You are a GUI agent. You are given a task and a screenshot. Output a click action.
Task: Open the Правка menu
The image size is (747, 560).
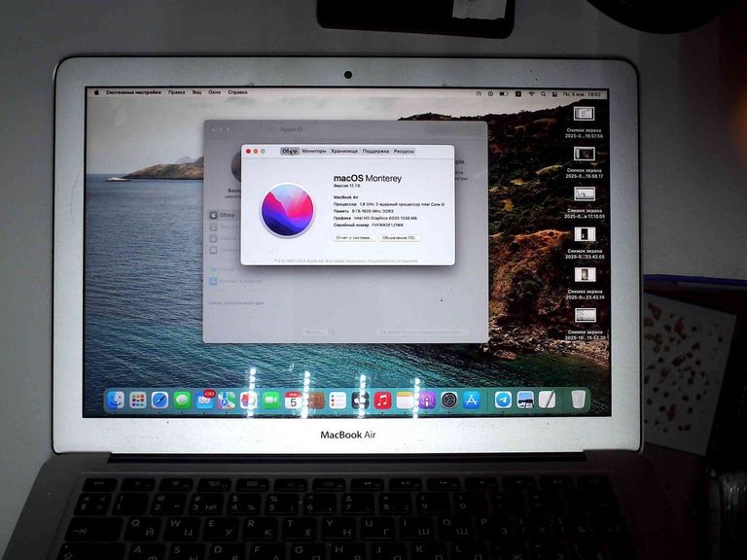tap(176, 92)
